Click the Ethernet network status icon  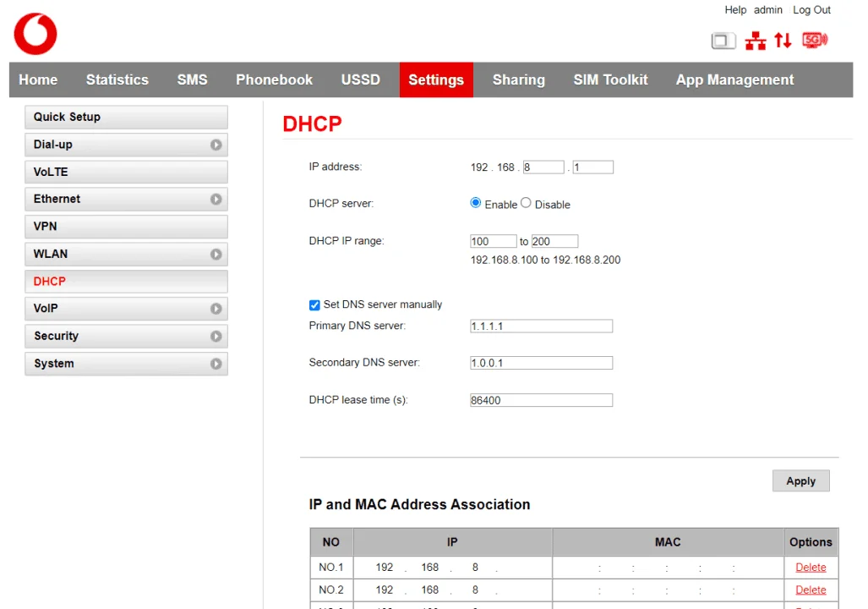(755, 41)
